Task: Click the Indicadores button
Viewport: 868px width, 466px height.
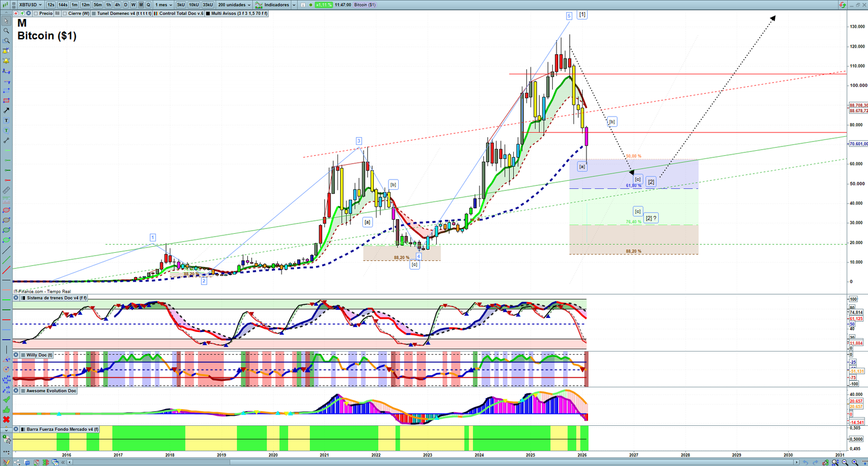Action: pos(273,5)
